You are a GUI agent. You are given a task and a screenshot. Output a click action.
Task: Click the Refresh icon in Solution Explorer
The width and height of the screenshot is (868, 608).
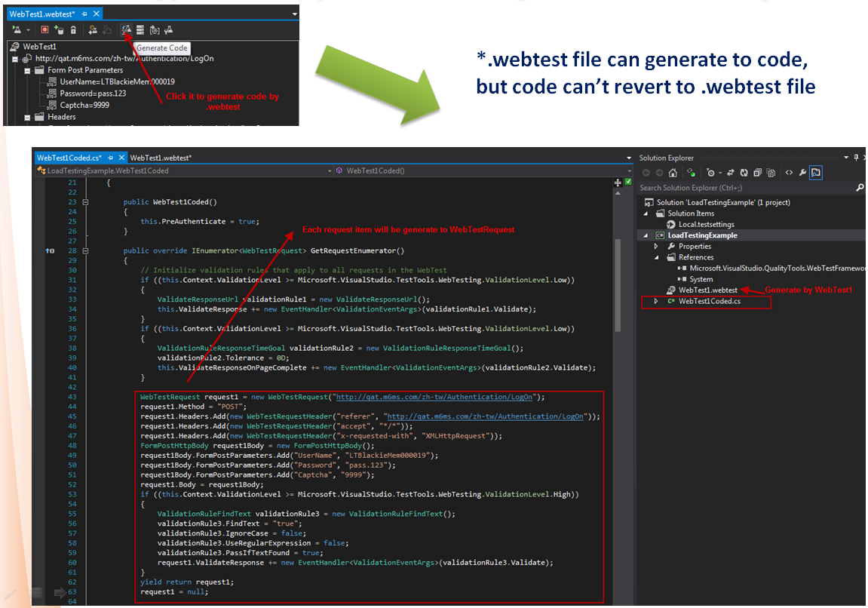744,173
